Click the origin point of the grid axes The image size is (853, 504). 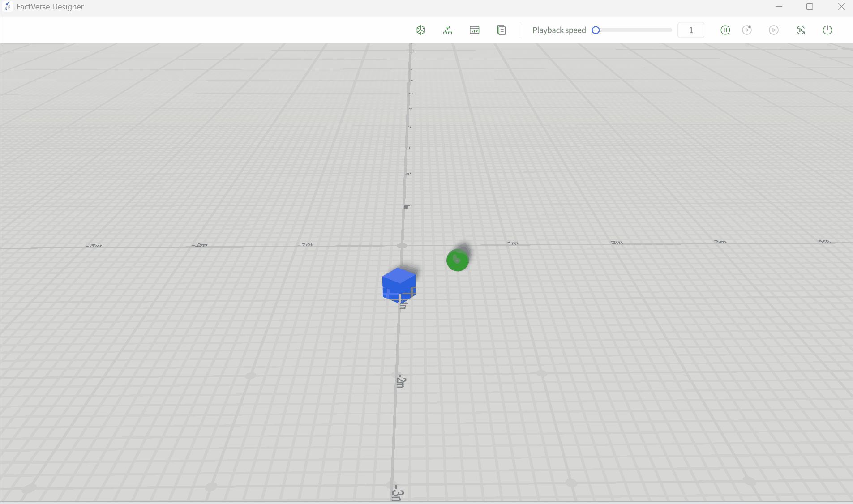[x=402, y=245]
